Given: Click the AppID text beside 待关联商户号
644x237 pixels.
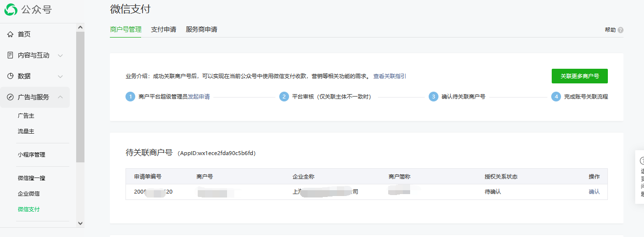Looking at the screenshot, I should pos(216,153).
